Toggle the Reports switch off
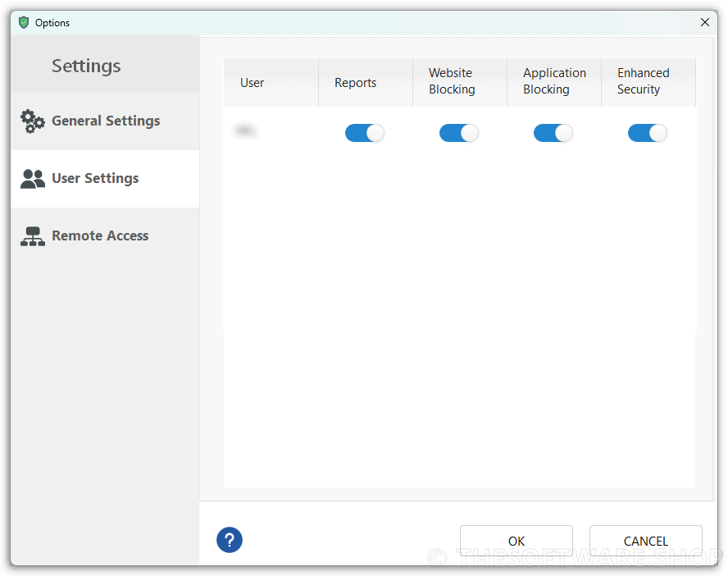The image size is (728, 576). coord(365,133)
